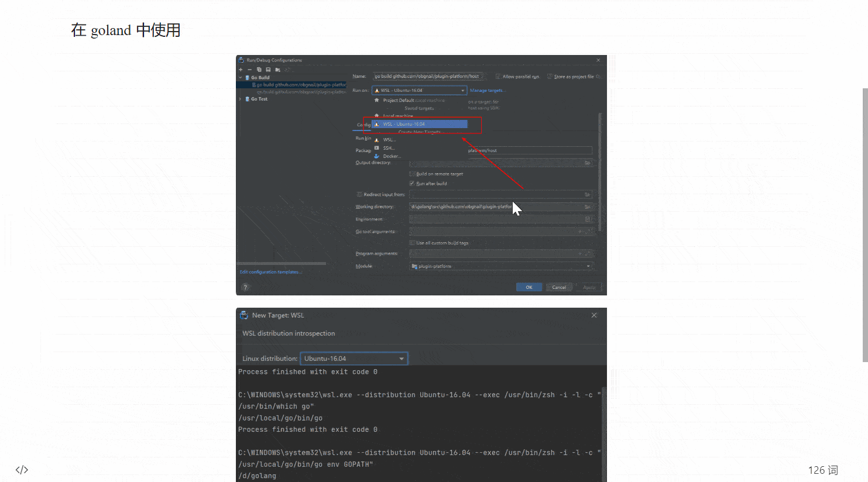This screenshot has width=868, height=482.
Task: Click the Name input field
Action: 428,77
